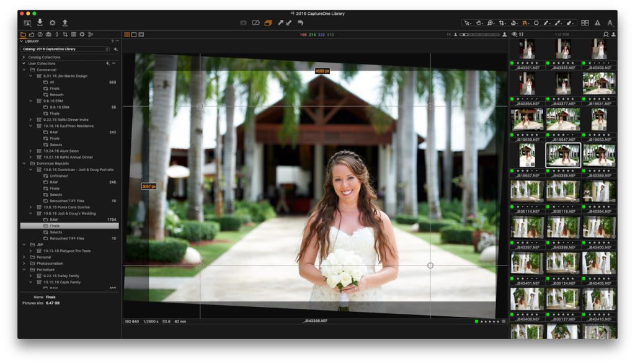Click the import images arrow button
Viewport: 635px width, 364px height.
click(x=40, y=22)
